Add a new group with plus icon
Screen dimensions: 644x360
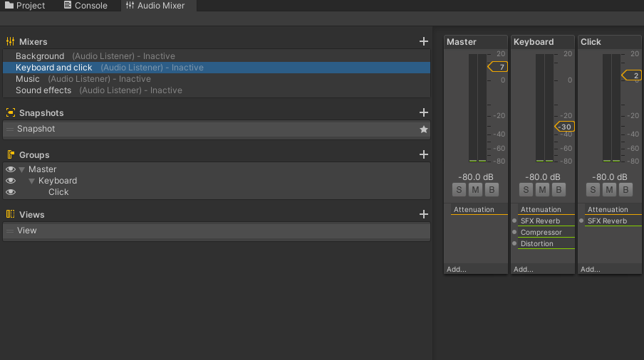[423, 154]
